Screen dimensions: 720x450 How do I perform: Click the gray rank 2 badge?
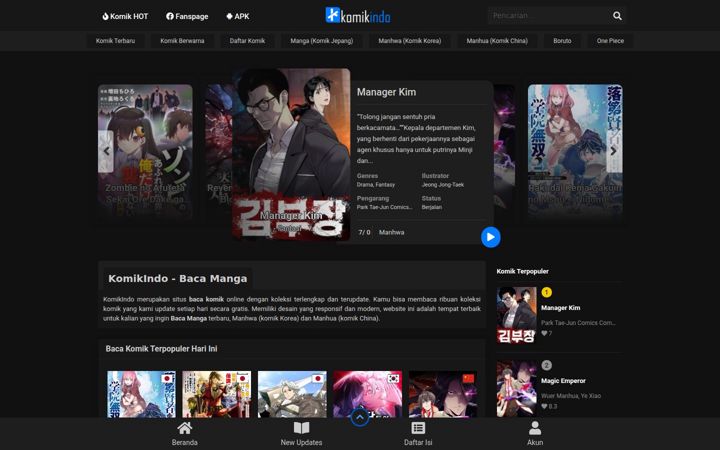click(x=546, y=365)
